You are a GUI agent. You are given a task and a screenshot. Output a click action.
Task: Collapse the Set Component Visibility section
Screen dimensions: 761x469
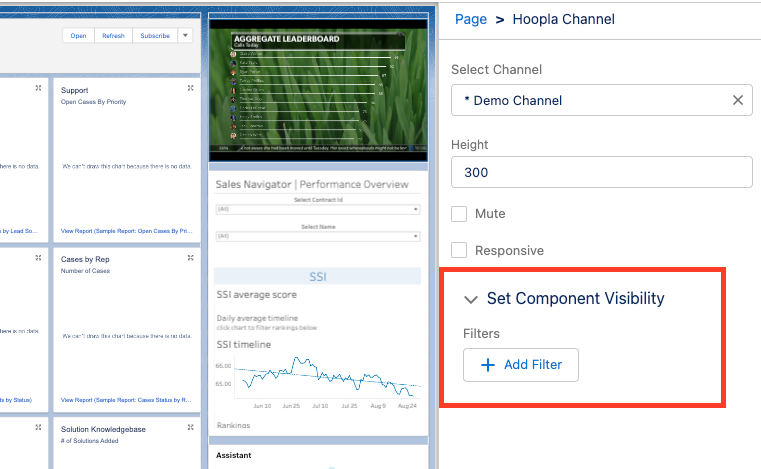click(470, 299)
